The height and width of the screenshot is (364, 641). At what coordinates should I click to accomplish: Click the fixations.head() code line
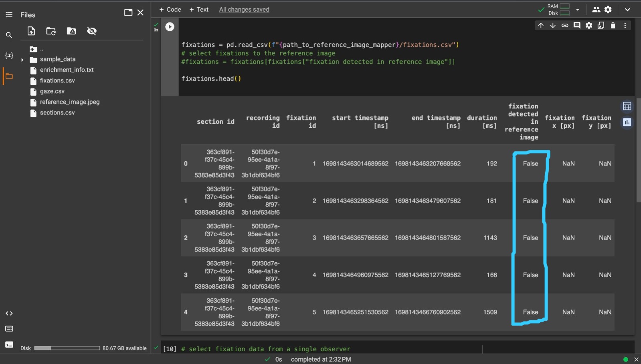[x=211, y=79]
